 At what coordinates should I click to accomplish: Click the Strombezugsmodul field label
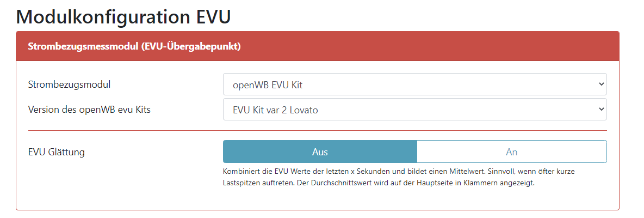(69, 84)
